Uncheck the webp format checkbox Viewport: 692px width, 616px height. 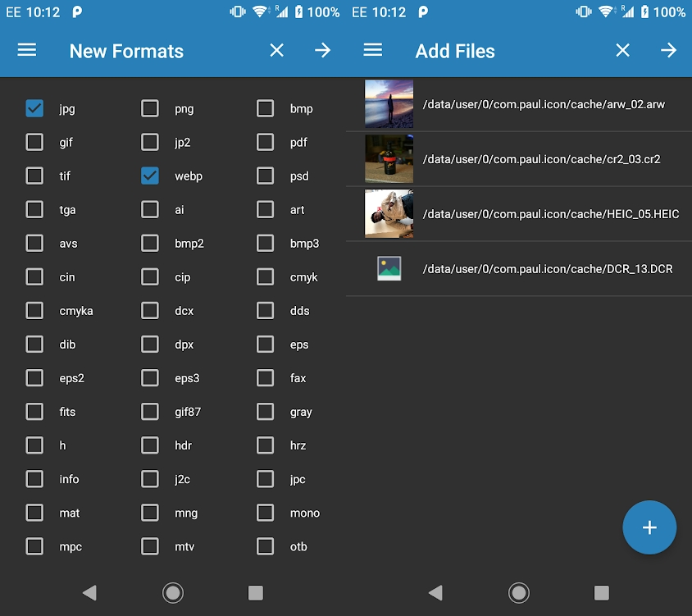pos(150,176)
